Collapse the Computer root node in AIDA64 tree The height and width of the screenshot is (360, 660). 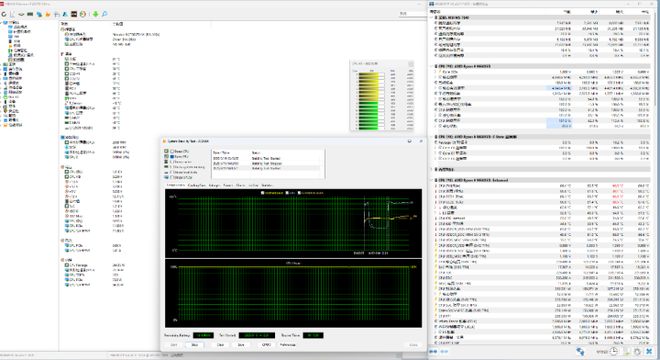pyautogui.click(x=2, y=22)
